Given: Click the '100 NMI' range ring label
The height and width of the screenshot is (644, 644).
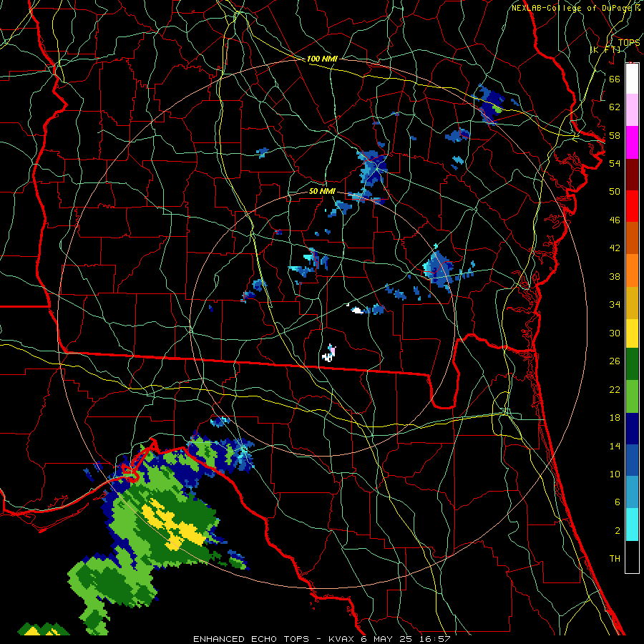Looking at the screenshot, I should click(322, 59).
